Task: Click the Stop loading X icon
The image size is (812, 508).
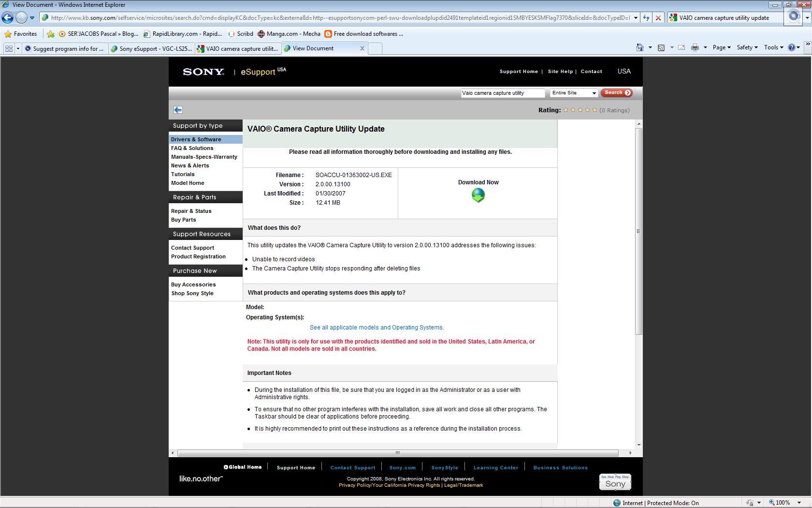Action: coord(658,18)
